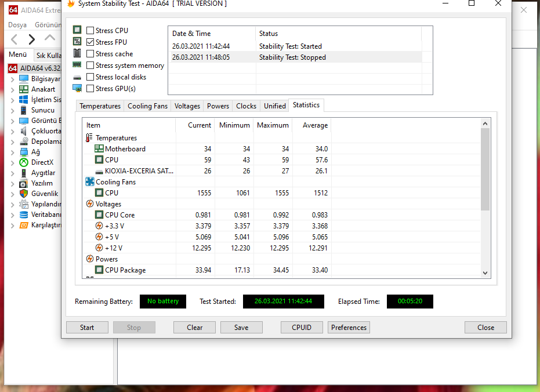Screen dimensions: 540x392
Task: Click the motherboard icon in the Temperatures list
Action: (100, 148)
